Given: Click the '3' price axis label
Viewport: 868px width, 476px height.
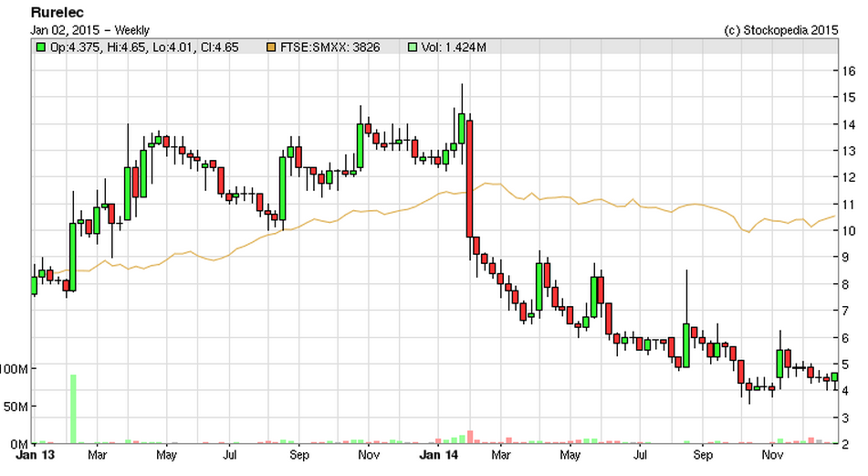Looking at the screenshot, I should click(845, 418).
